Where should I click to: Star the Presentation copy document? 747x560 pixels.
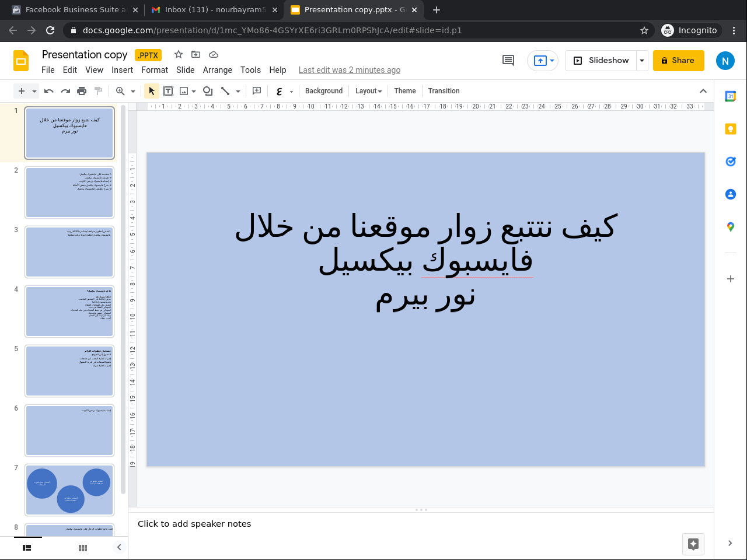[x=179, y=54]
